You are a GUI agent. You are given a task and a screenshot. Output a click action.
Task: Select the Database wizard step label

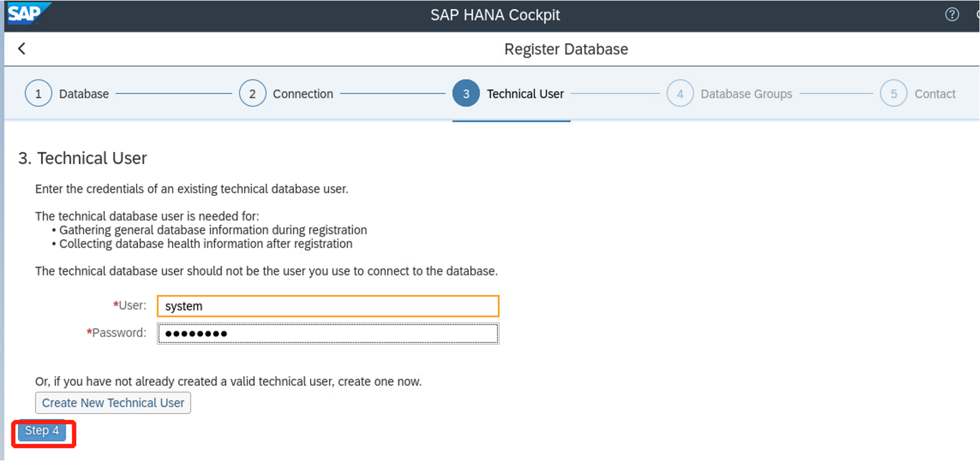tap(84, 94)
